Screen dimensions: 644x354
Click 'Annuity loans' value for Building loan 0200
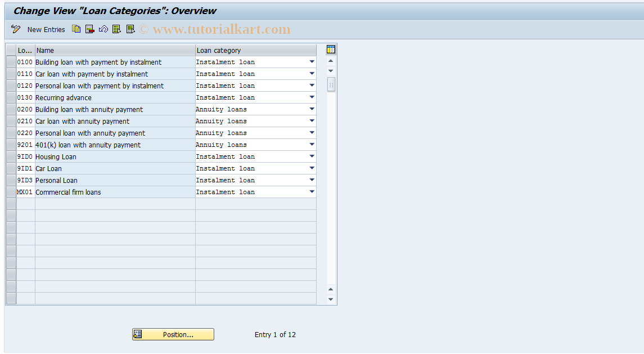click(x=222, y=109)
